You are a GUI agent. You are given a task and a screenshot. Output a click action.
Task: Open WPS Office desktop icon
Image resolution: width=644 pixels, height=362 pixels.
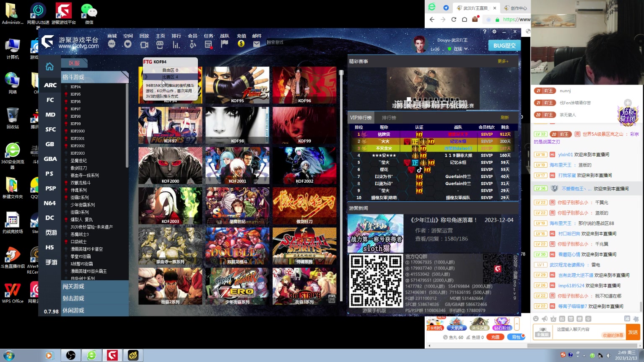point(13,292)
